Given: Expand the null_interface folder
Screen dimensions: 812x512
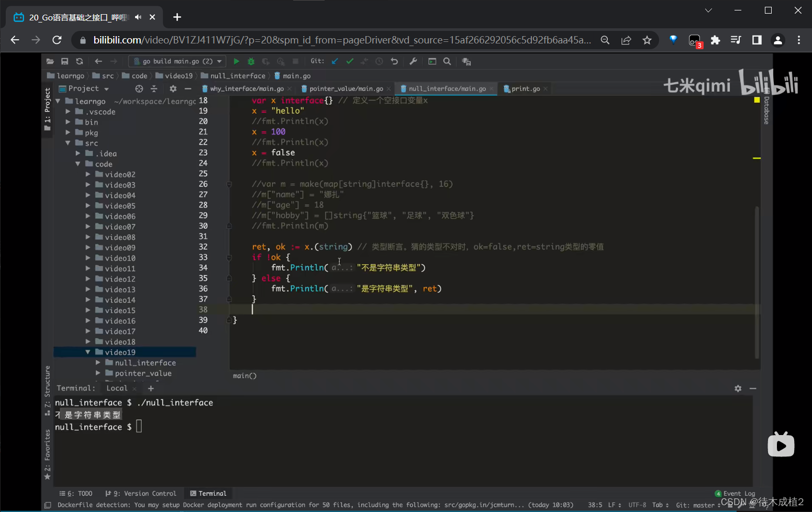Looking at the screenshot, I should [98, 363].
